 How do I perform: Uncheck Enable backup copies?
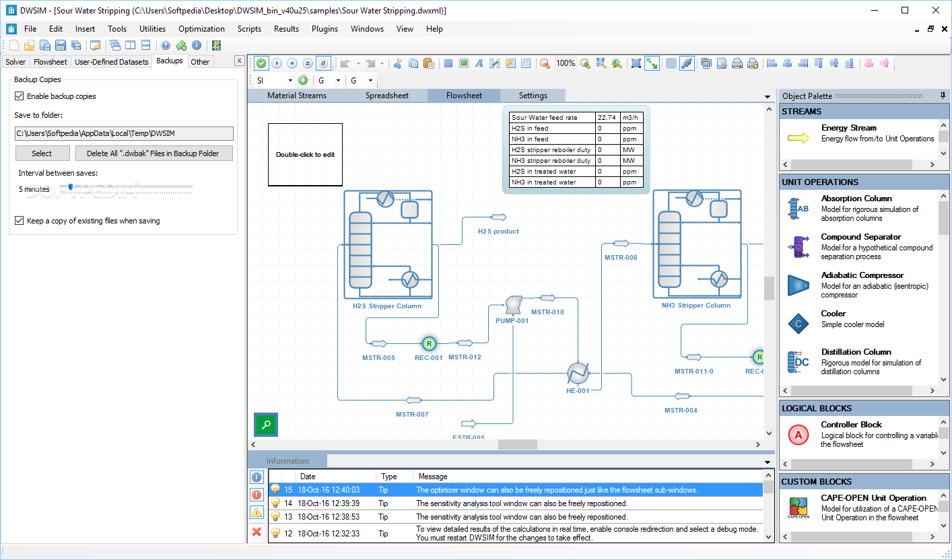click(x=19, y=96)
